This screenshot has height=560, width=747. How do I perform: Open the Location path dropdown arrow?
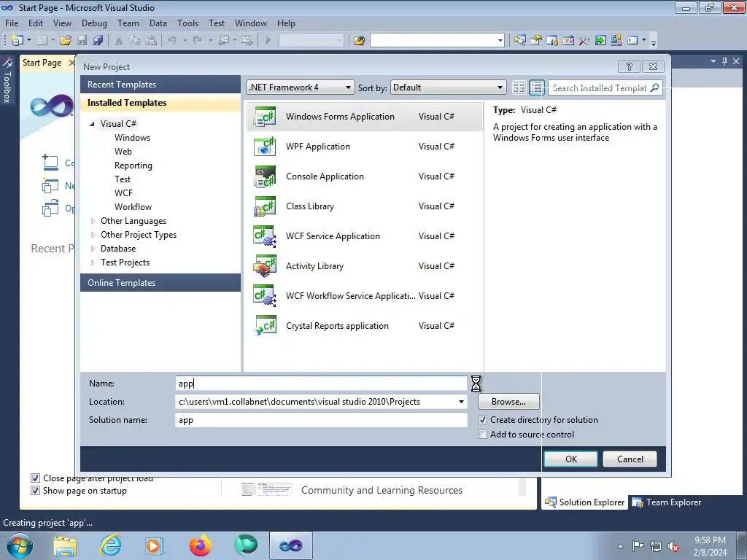[x=461, y=402]
